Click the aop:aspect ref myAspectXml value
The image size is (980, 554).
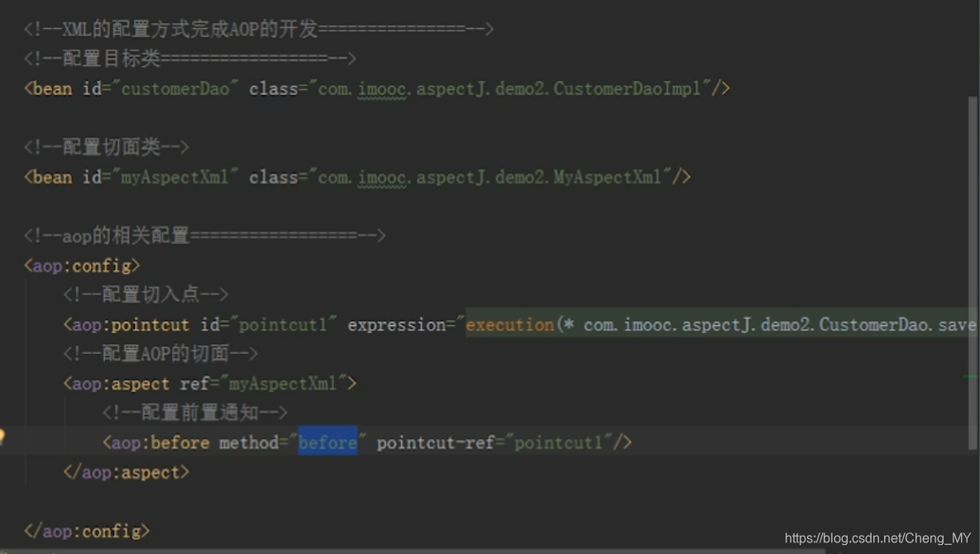tap(283, 384)
